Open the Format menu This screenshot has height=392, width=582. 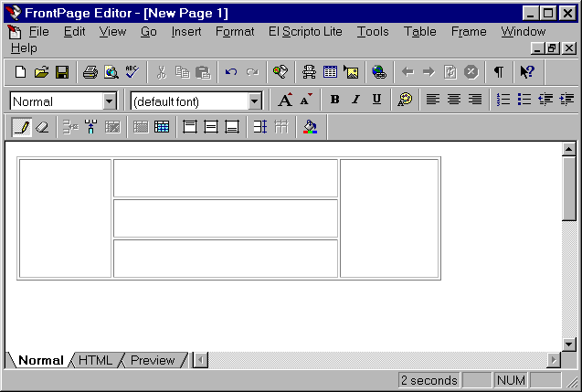pyautogui.click(x=235, y=32)
